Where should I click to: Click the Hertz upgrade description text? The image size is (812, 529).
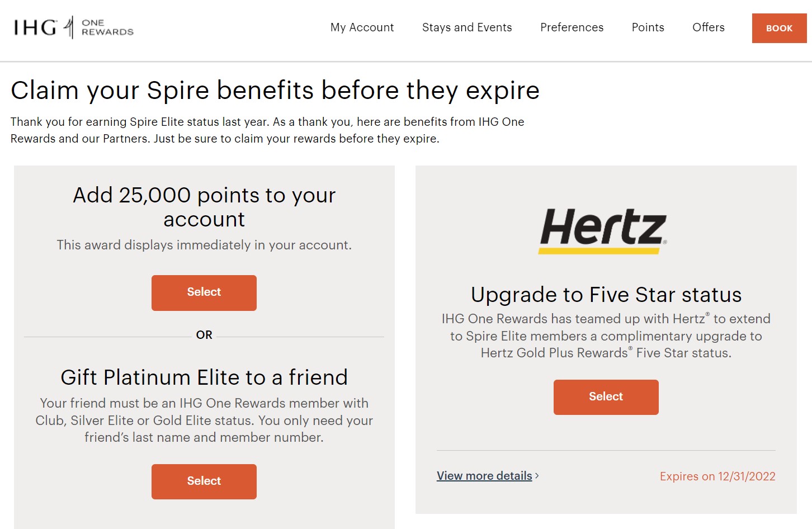pyautogui.click(x=606, y=336)
